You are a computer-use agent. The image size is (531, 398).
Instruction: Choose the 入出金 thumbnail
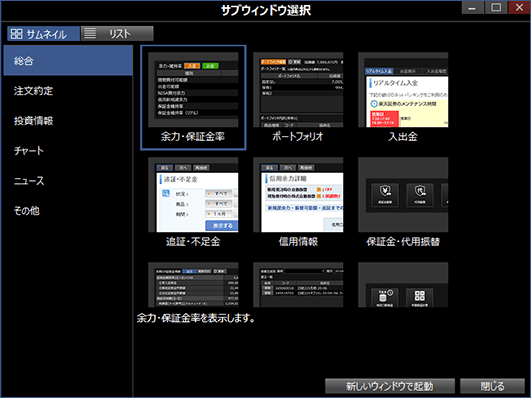(x=403, y=97)
